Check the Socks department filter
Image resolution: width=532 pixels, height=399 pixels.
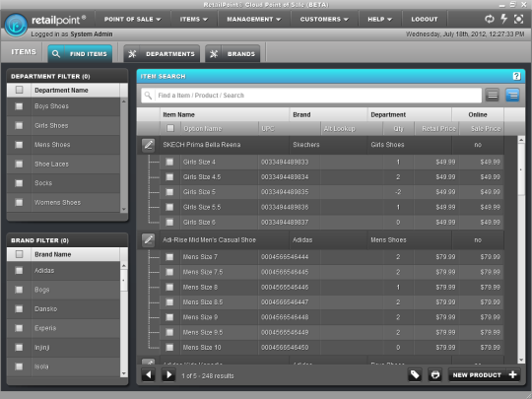click(x=19, y=183)
